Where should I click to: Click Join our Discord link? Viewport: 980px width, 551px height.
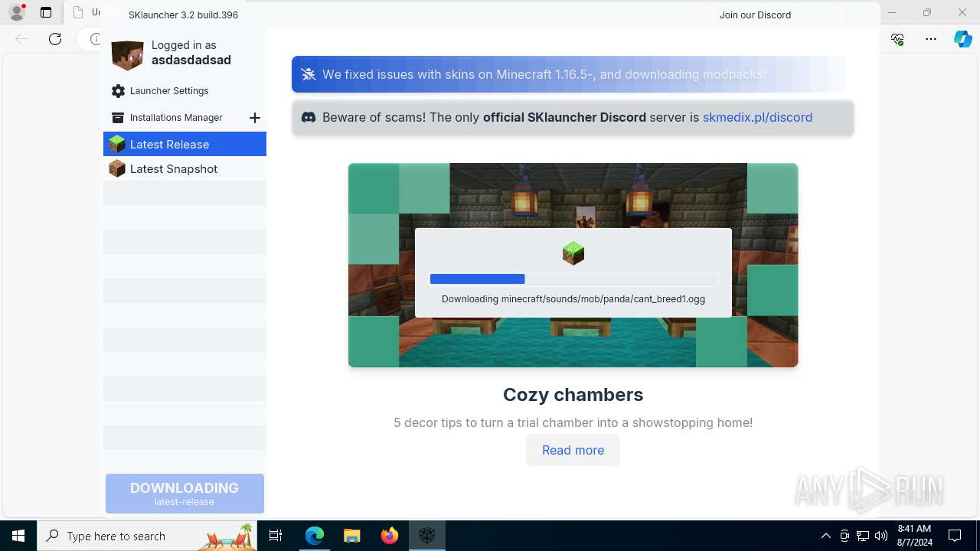[755, 15]
